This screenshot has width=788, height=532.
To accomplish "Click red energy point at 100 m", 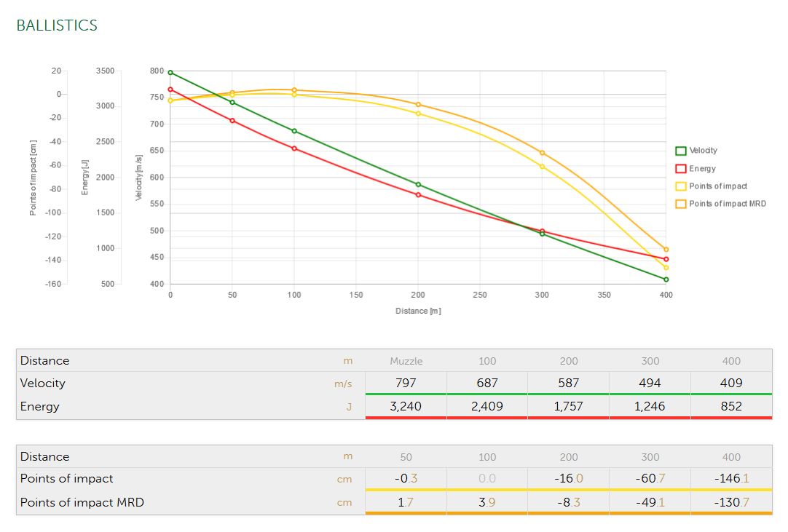I will pyautogui.click(x=294, y=148).
